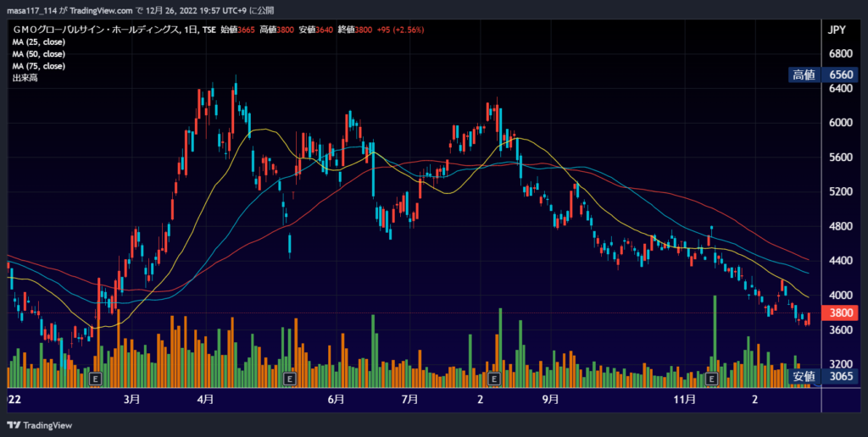
Task: Click the 6800 price axis label
Action: (x=840, y=53)
